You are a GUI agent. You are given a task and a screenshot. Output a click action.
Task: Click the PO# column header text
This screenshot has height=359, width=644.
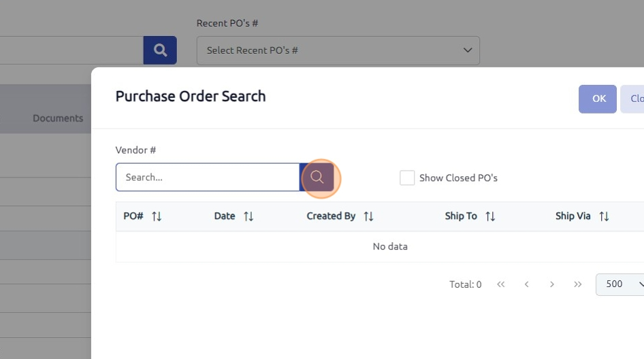coord(133,216)
